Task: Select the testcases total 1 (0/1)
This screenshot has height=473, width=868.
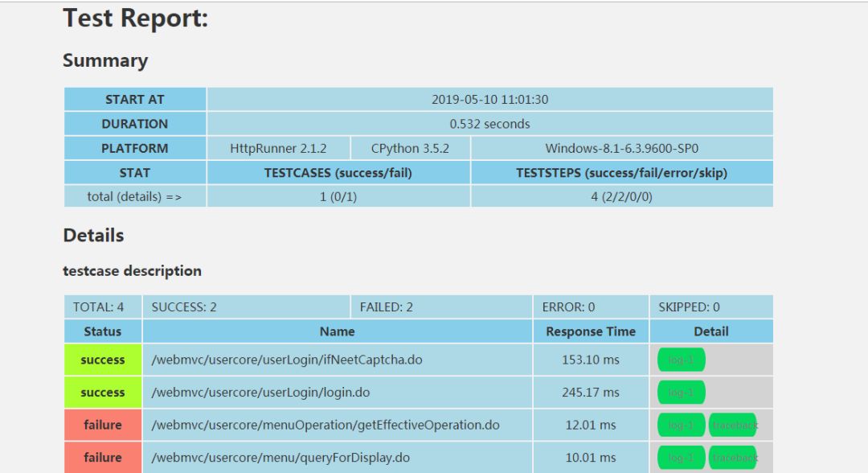Action: tap(338, 196)
